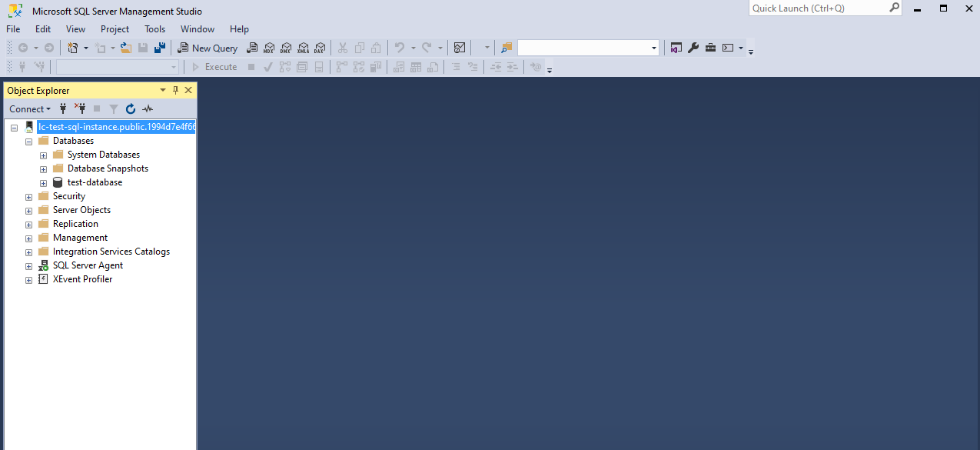Select the System Databases folder label

point(104,155)
